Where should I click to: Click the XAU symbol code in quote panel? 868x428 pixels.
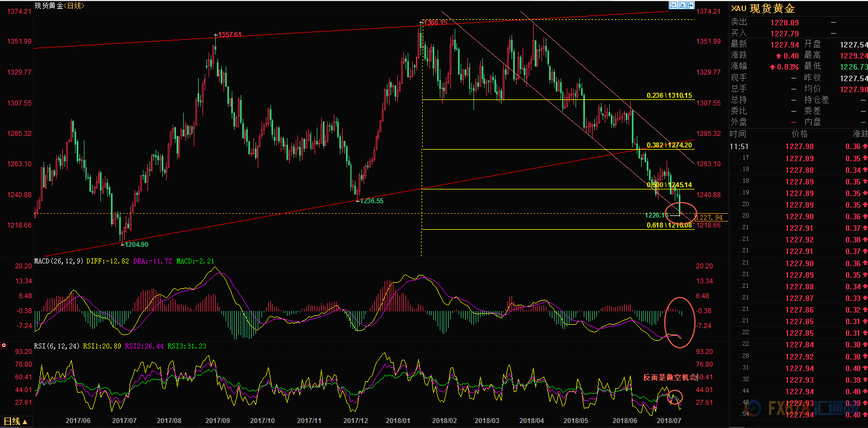738,8
